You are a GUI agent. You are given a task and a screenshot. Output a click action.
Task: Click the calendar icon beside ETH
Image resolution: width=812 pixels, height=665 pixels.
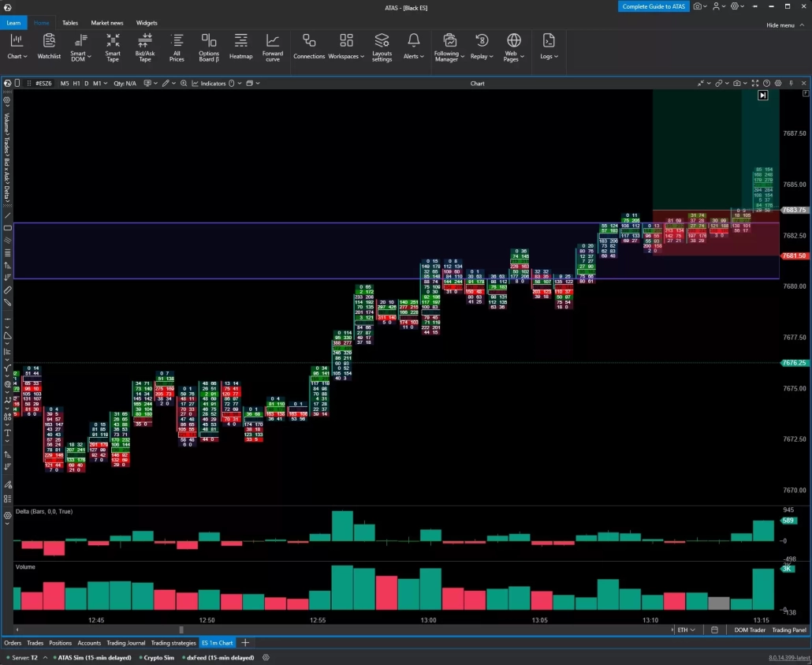(x=715, y=630)
